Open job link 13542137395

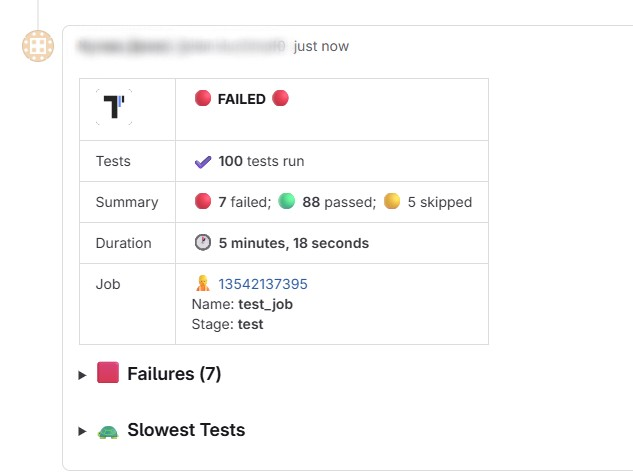[x=263, y=284]
